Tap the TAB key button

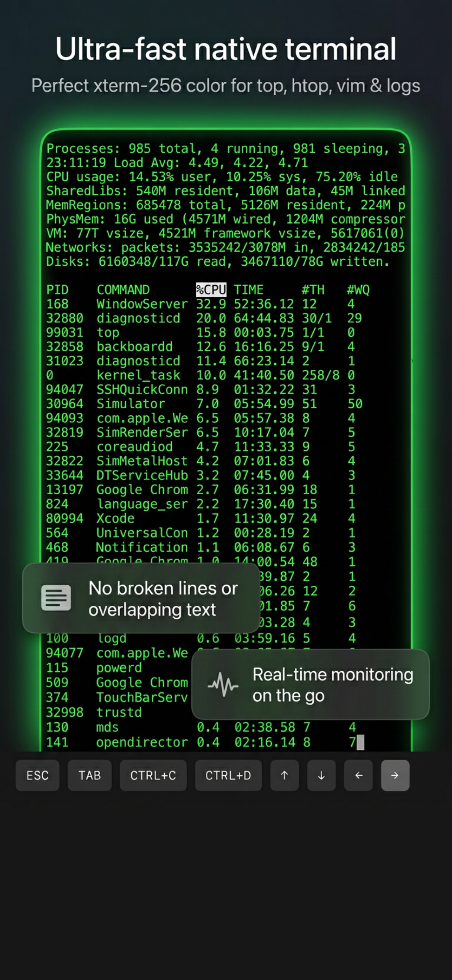pos(89,775)
